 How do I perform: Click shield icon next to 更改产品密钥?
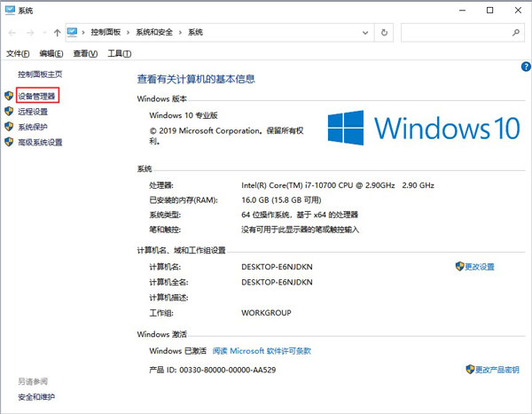(470, 369)
